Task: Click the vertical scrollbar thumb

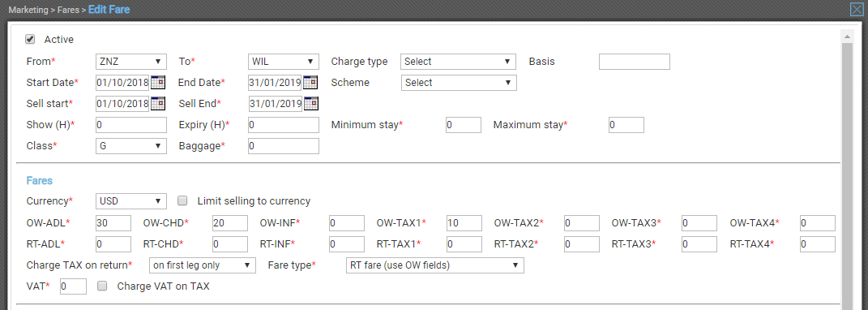Action: [x=846, y=172]
